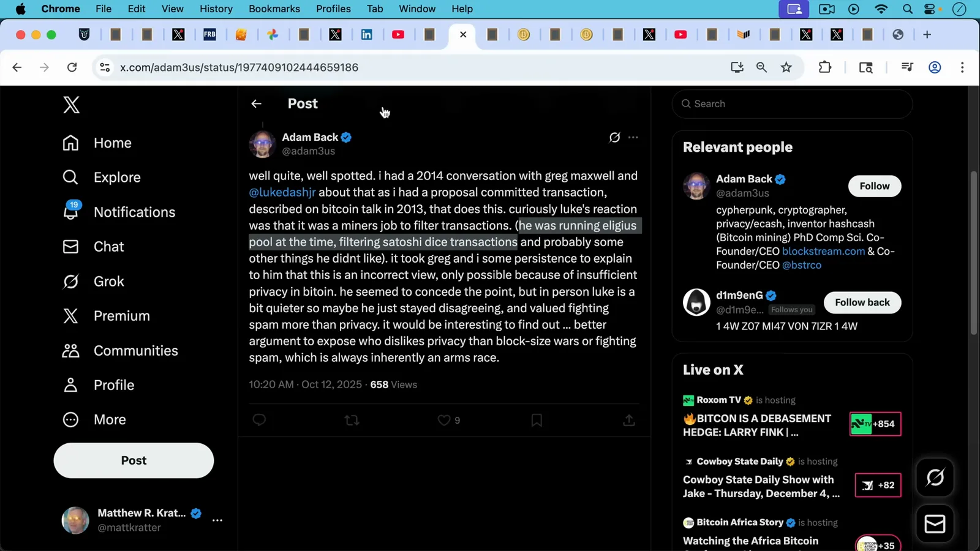
Task: Open Chrome three-dot menu
Action: coord(962,67)
